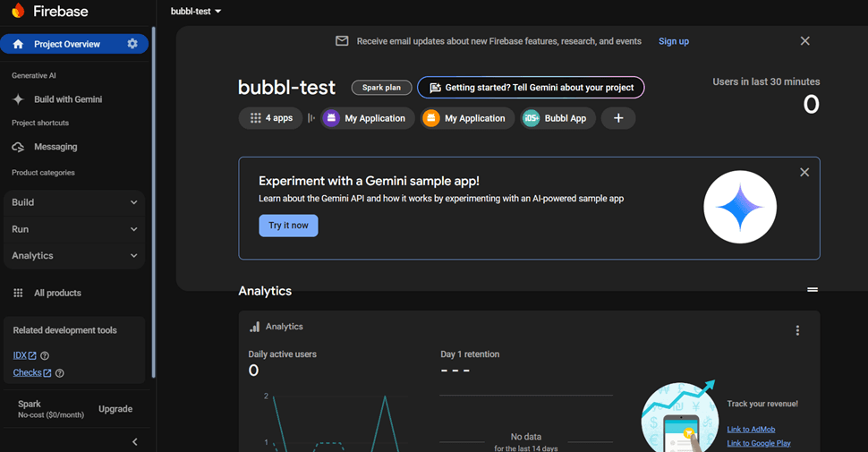This screenshot has width=868, height=452.
Task: Click the 4 apps grid icon
Action: [255, 118]
